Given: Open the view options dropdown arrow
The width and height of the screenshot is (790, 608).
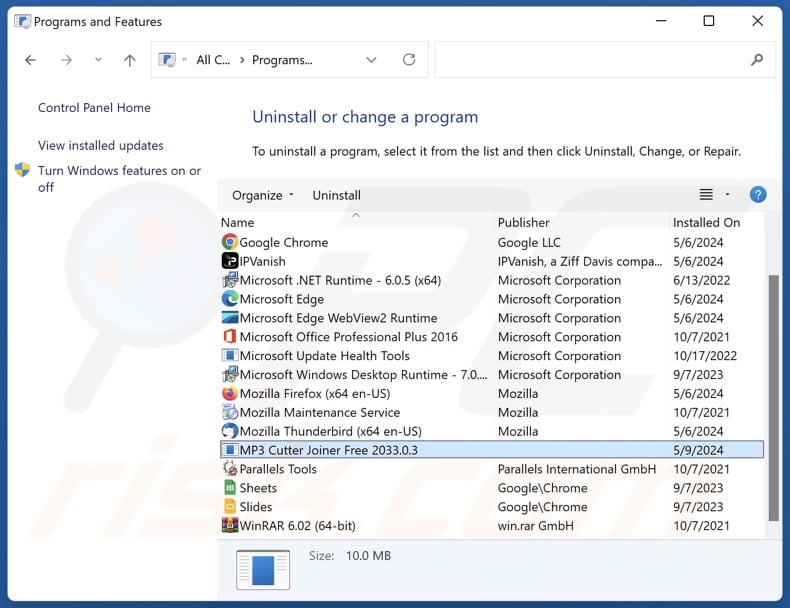Looking at the screenshot, I should (x=727, y=194).
